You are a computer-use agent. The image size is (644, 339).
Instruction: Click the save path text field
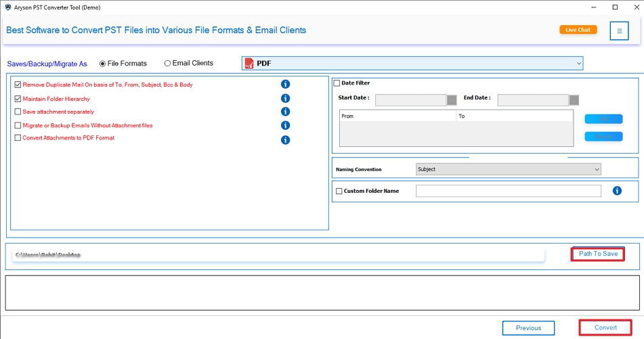coord(278,255)
